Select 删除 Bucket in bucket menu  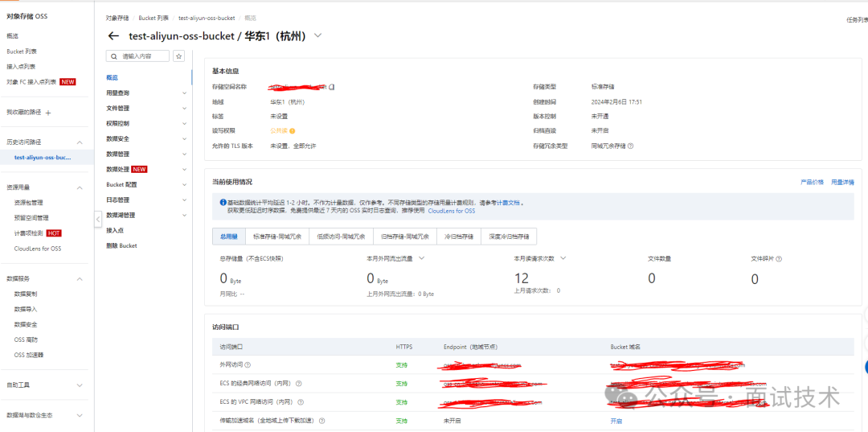[x=121, y=245]
